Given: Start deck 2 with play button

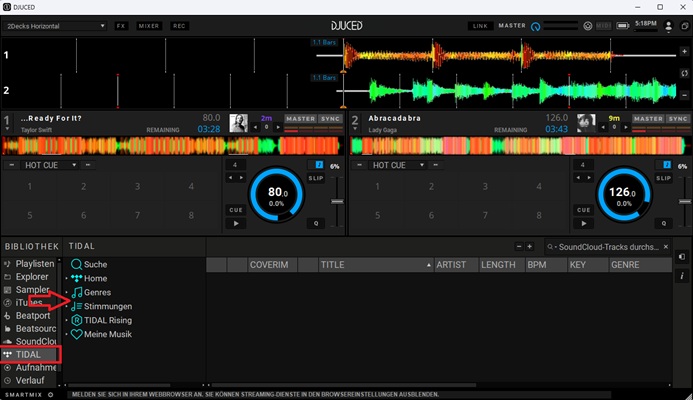Looking at the screenshot, I should coord(583,224).
